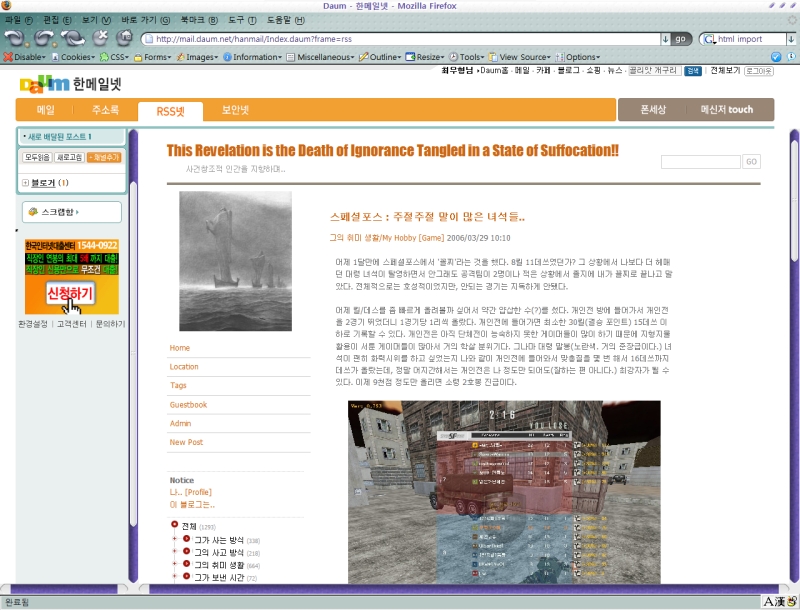Click the blog search GO button
Image resolution: width=800 pixels, height=610 pixels.
point(751,162)
